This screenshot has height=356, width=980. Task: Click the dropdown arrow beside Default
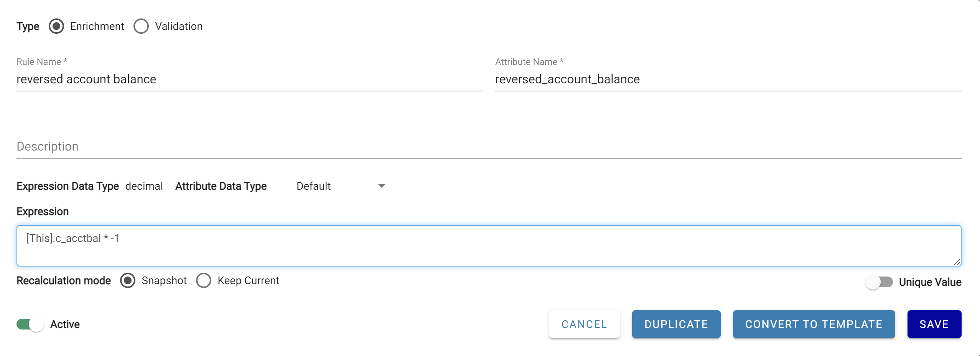click(381, 186)
